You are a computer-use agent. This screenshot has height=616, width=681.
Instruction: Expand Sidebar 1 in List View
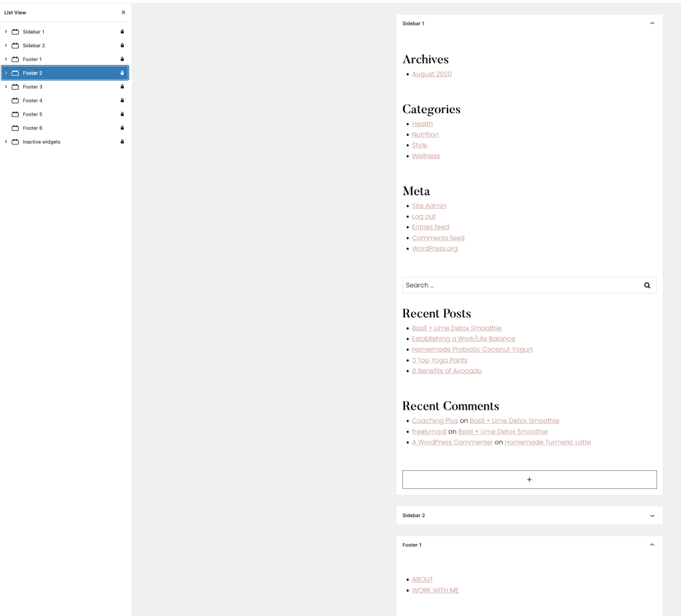click(5, 32)
